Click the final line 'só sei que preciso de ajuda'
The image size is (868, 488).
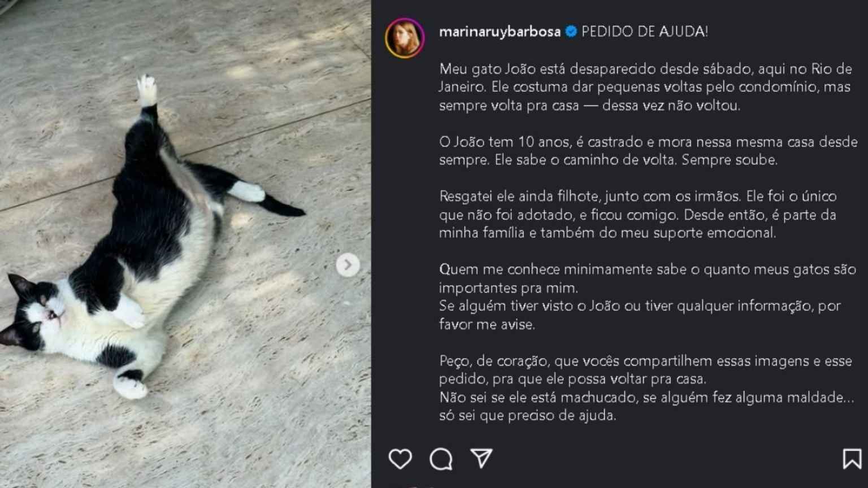click(527, 416)
